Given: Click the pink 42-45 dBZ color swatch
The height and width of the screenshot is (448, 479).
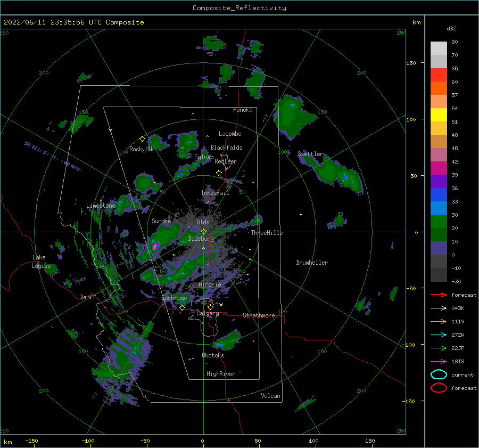Looking at the screenshot, I should click(x=439, y=155).
